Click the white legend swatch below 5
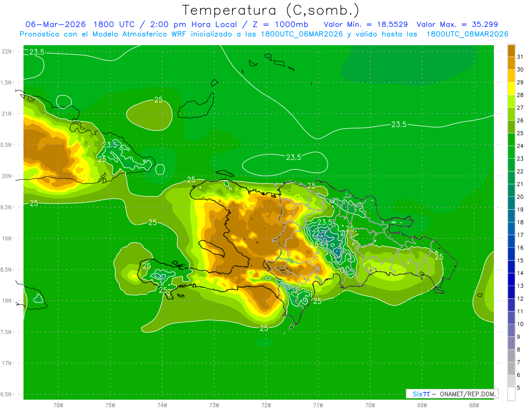Image resolution: width=532 pixels, height=411 pixels. tap(511, 394)
